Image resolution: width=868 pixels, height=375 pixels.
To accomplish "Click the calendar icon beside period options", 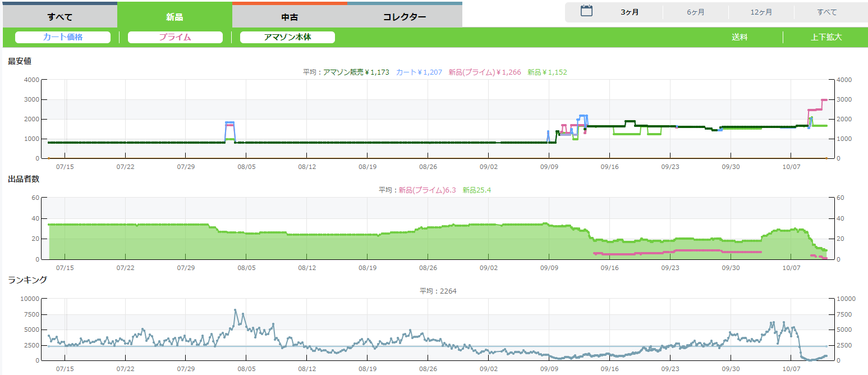I will pos(586,11).
